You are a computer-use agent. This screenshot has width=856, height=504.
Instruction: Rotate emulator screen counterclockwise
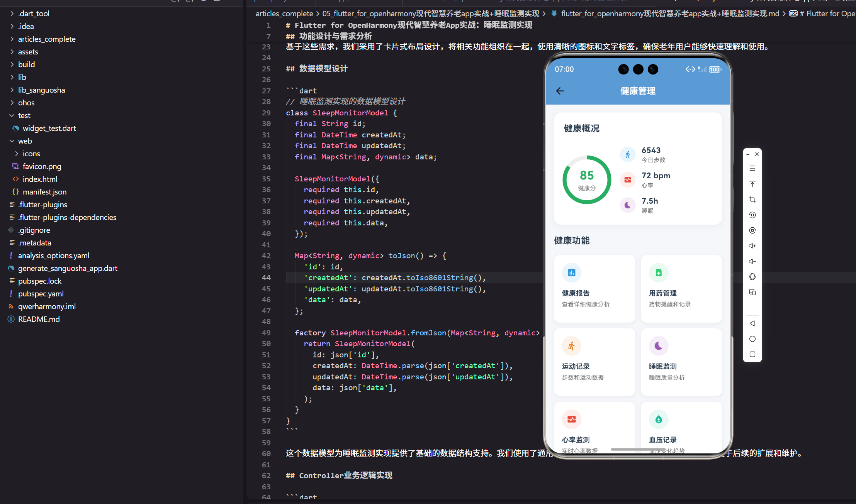(x=752, y=215)
